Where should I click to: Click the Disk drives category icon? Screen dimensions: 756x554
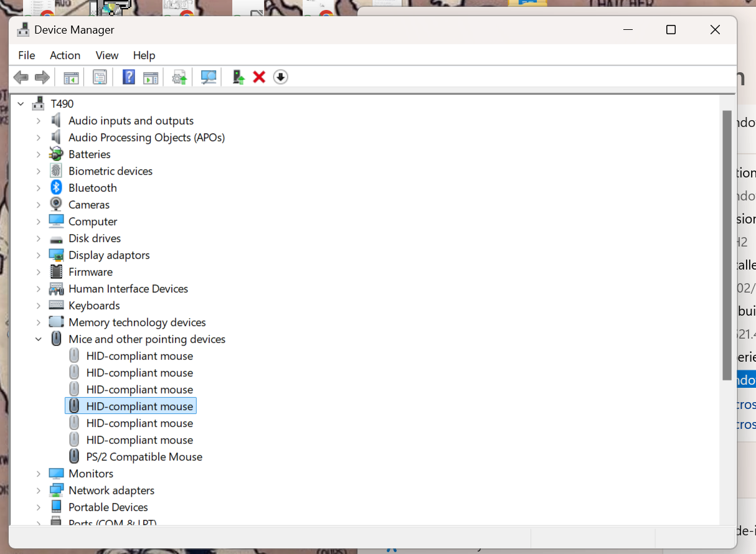coord(56,238)
